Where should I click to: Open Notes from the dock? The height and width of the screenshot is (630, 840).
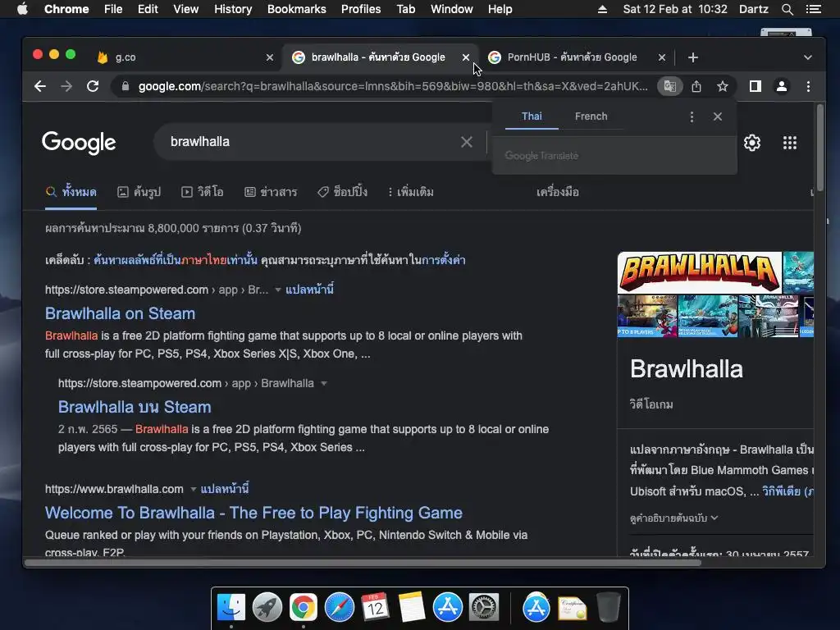[x=412, y=608]
